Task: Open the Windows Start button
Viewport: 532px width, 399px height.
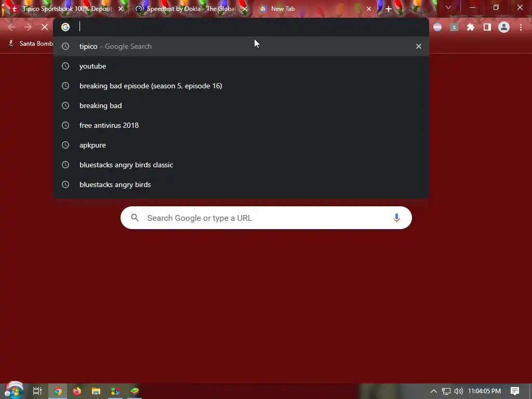Action: coord(14,391)
